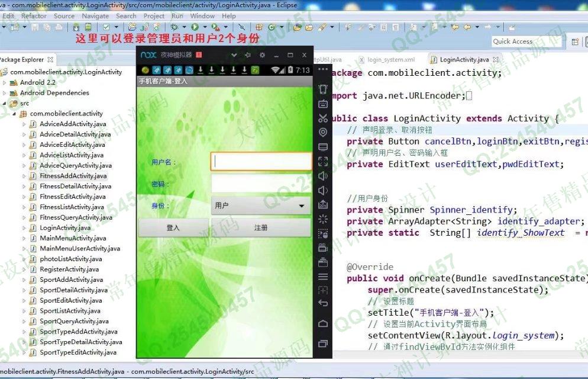Click the New Java Package icon
This screenshot has width=588, height=379.
click(259, 27)
